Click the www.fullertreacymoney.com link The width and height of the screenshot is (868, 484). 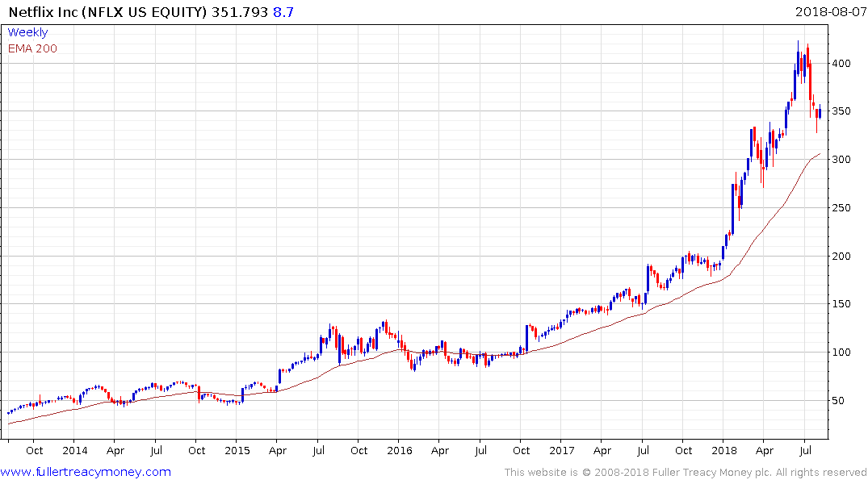coord(86,472)
